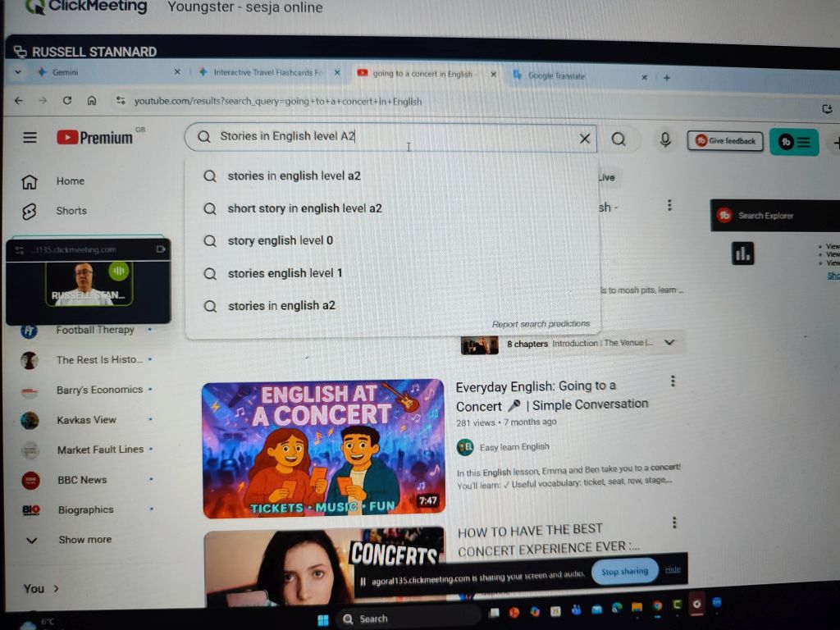Viewport: 840px width, 630px height.
Task: Click the Stop sharing button
Action: [x=624, y=572]
